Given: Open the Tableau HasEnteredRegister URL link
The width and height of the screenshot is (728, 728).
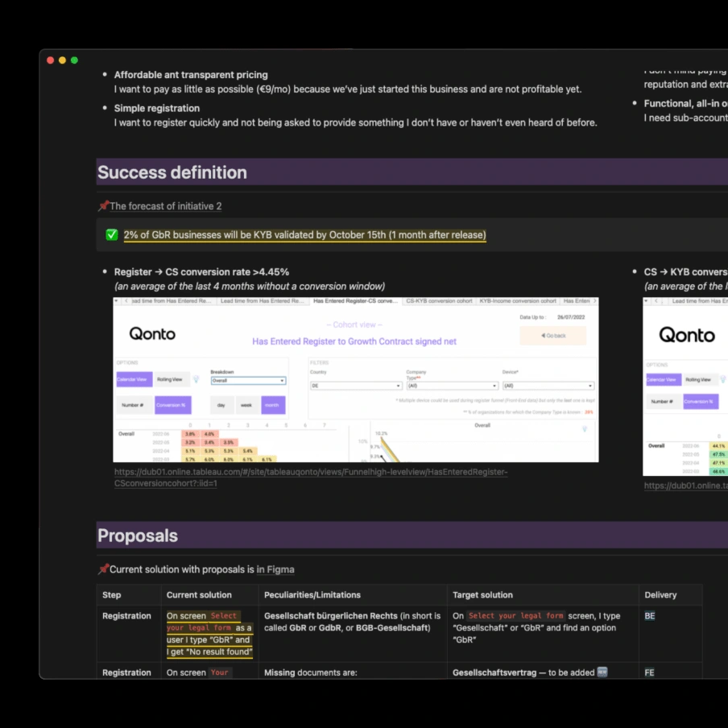Looking at the screenshot, I should (x=311, y=478).
